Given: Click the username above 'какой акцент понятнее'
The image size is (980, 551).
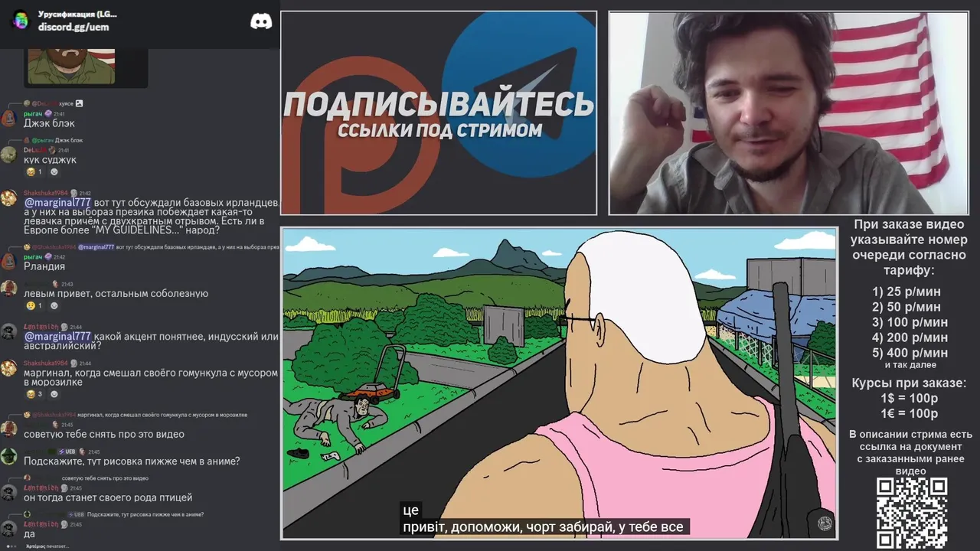Looking at the screenshot, I should [x=41, y=327].
